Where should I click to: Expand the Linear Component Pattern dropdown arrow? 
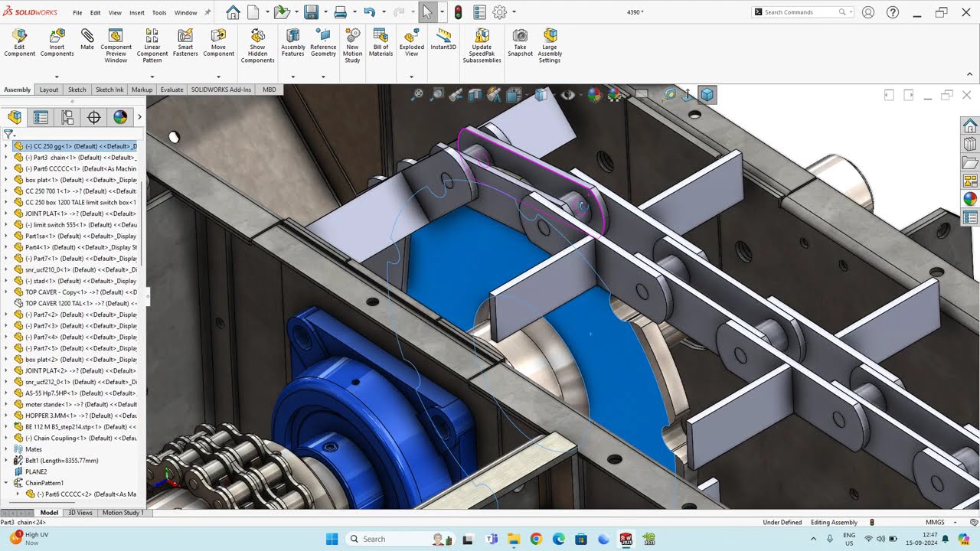pos(152,77)
